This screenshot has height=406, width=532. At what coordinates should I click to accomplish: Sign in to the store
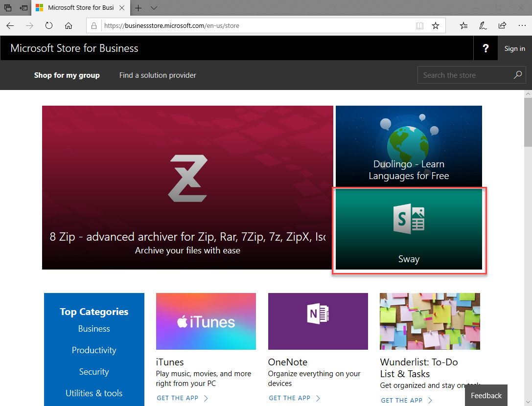coord(515,48)
